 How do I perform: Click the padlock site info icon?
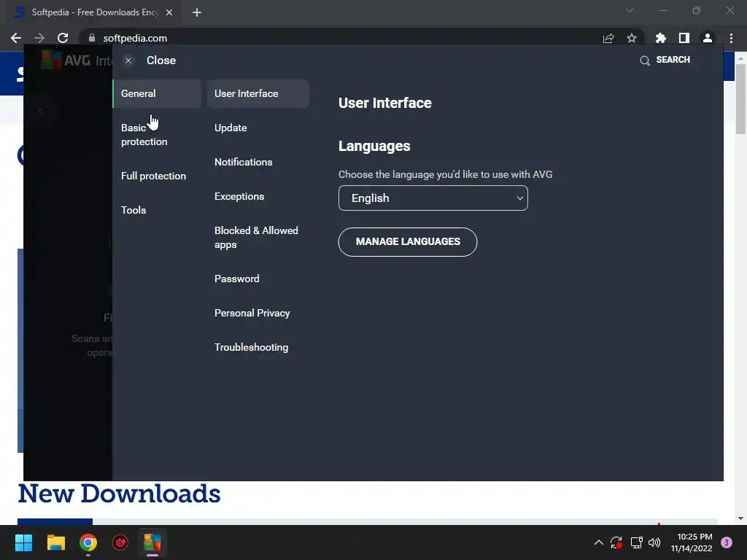click(x=92, y=38)
